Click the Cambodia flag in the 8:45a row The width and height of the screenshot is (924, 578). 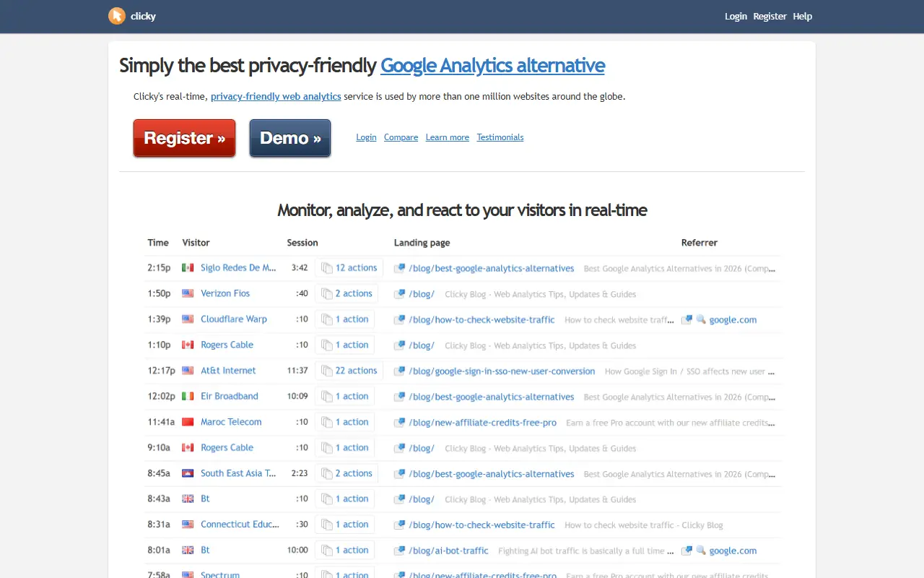pyautogui.click(x=188, y=473)
